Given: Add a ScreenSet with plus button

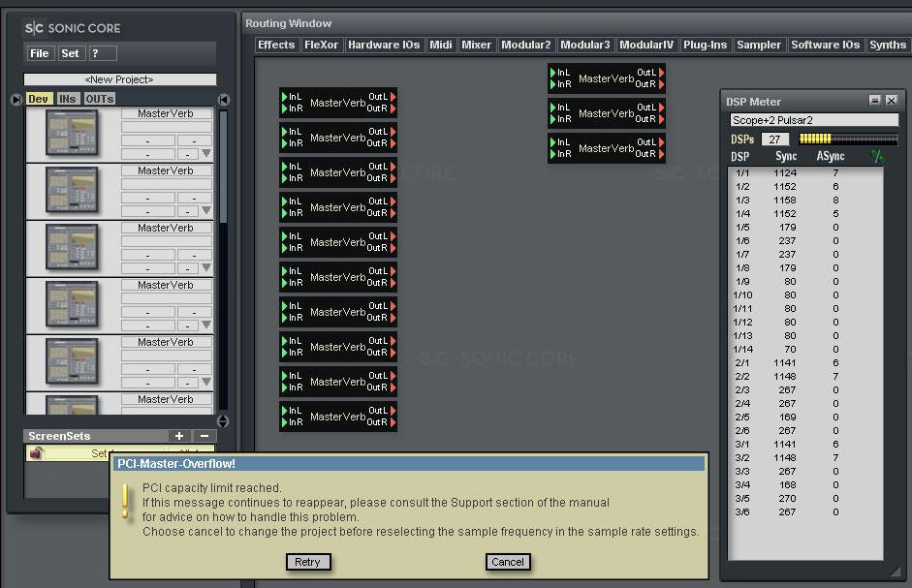Looking at the screenshot, I should tap(179, 436).
